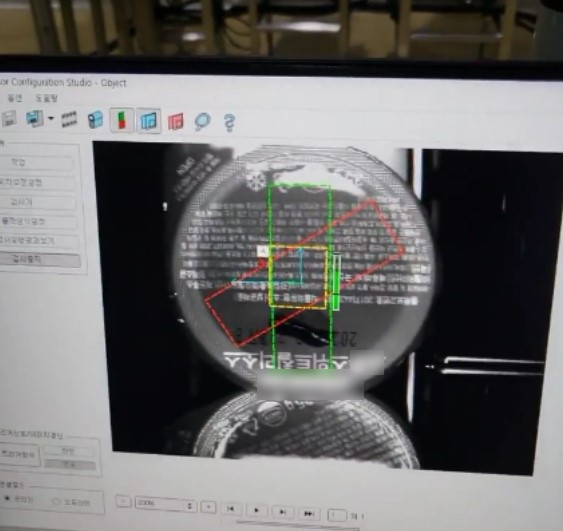Toggle the blue window layout icon
Image resolution: width=563 pixels, height=531 pixels.
pos(149,121)
